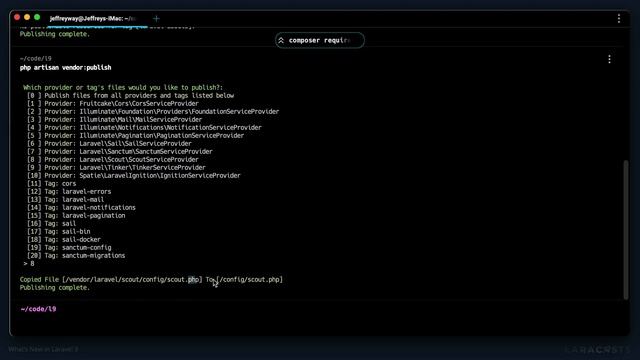640x360 pixels.
Task: Click the '[11] Tag: cors' row
Action: [x=51, y=184]
